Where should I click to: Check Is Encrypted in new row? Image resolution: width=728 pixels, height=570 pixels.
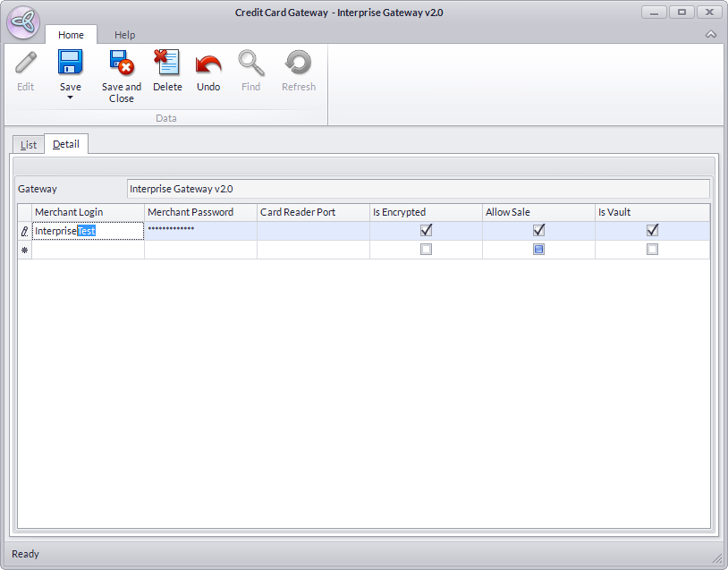pos(426,250)
